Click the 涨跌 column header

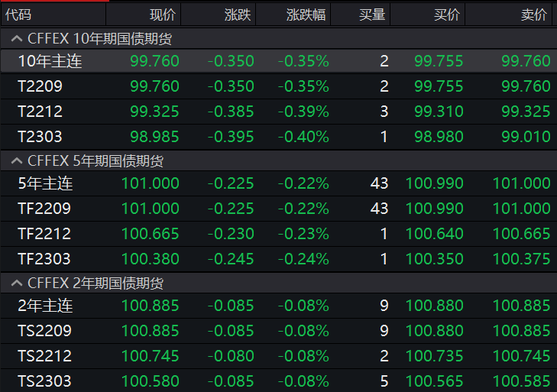(237, 15)
